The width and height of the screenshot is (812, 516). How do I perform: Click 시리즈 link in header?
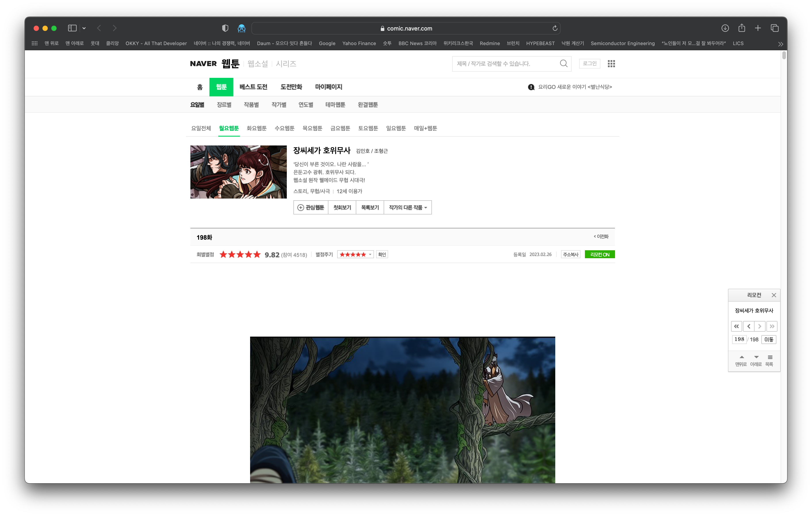pyautogui.click(x=286, y=64)
